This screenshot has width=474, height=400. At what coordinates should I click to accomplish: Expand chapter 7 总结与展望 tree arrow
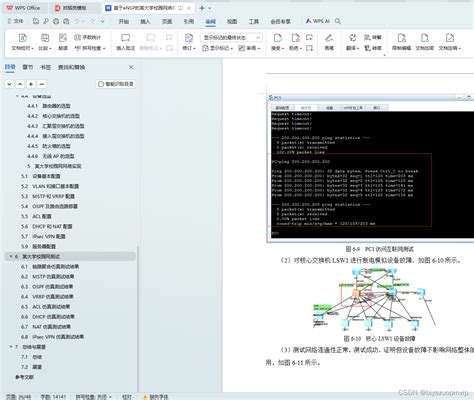(11, 347)
